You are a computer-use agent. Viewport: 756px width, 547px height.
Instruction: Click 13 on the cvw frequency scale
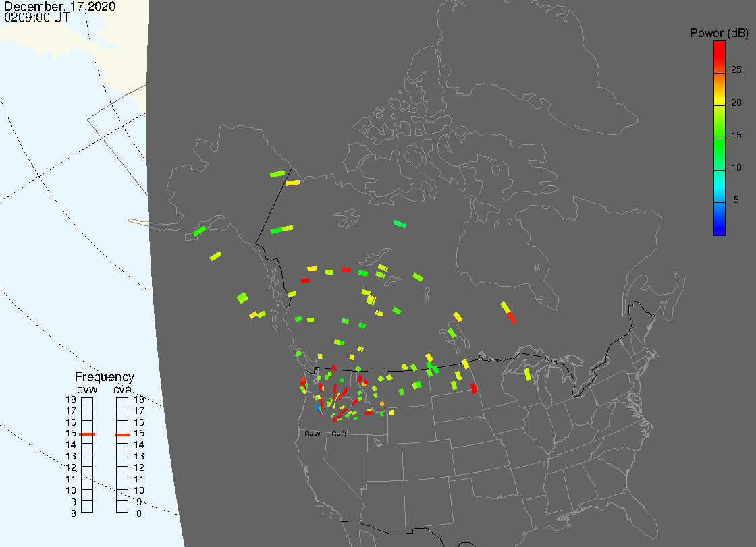point(71,457)
